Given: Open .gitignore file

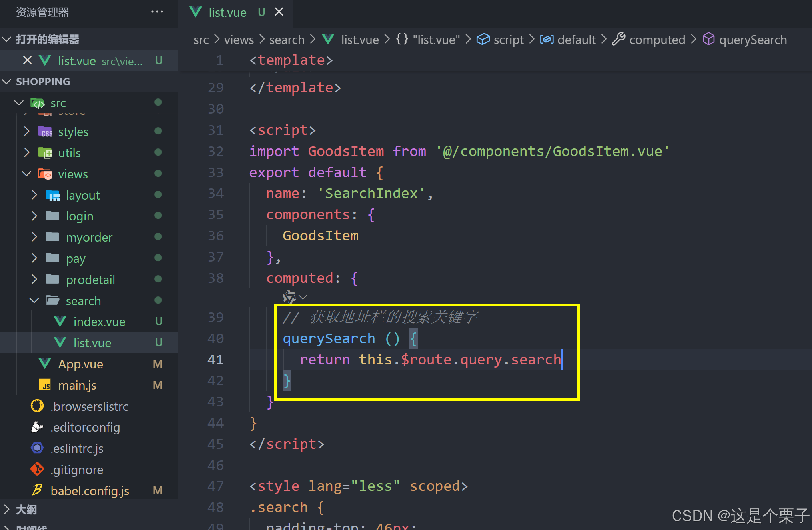Looking at the screenshot, I should [89, 470].
